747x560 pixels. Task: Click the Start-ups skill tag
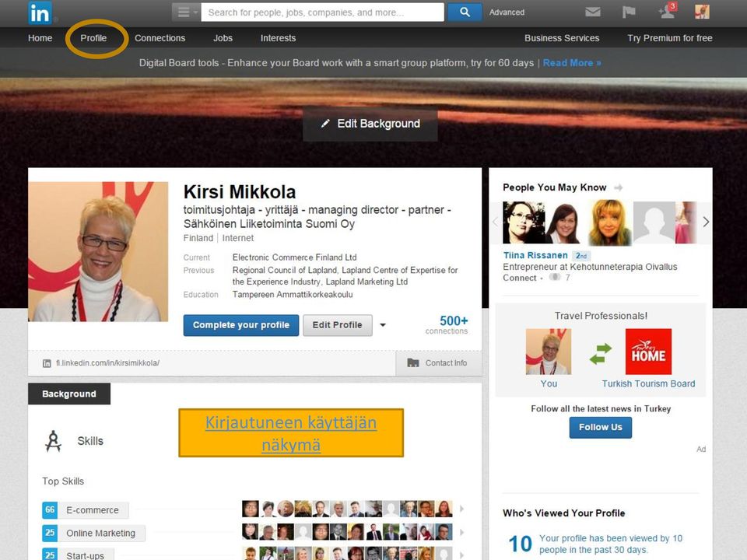pyautogui.click(x=86, y=555)
